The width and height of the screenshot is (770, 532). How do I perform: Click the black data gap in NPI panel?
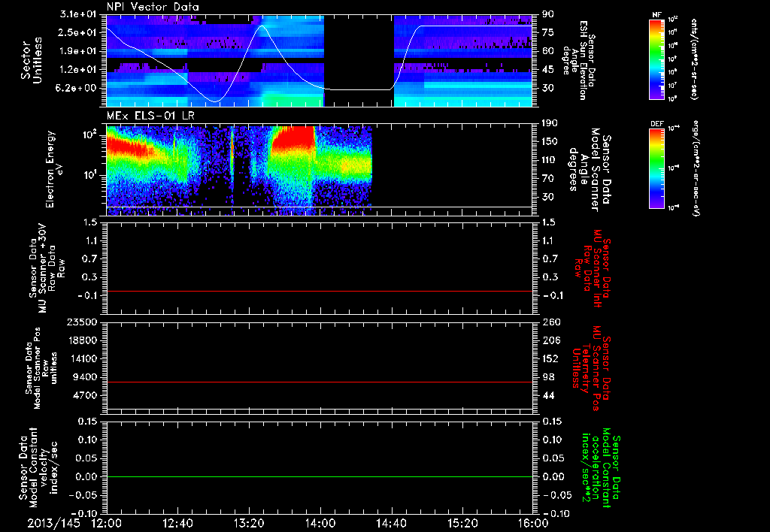coord(359,60)
